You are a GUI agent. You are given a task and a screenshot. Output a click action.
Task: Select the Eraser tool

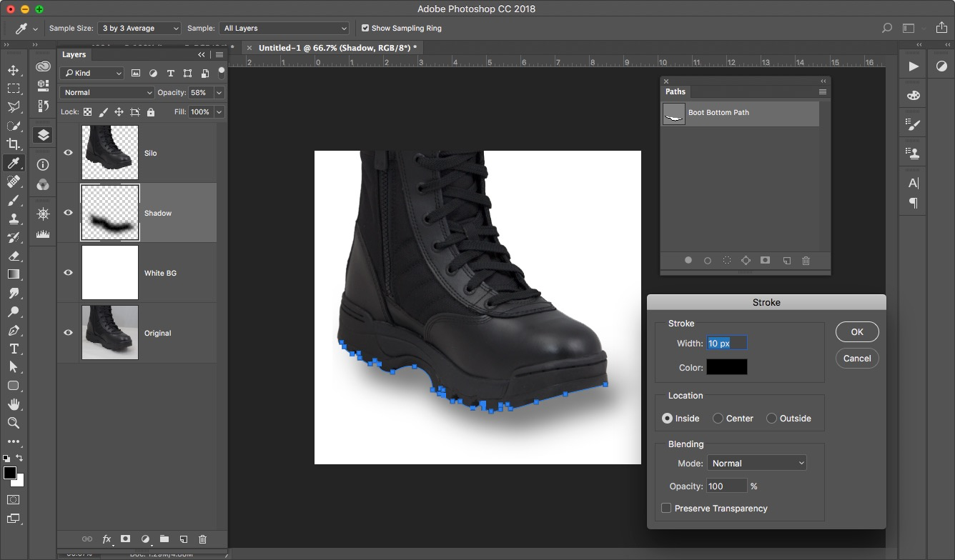pos(13,256)
